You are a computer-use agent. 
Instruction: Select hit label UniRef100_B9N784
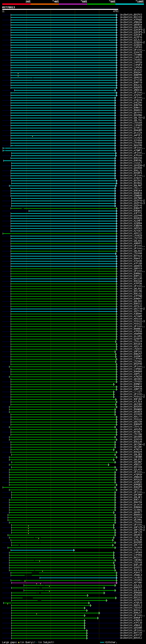pyautogui.click(x=131, y=105)
